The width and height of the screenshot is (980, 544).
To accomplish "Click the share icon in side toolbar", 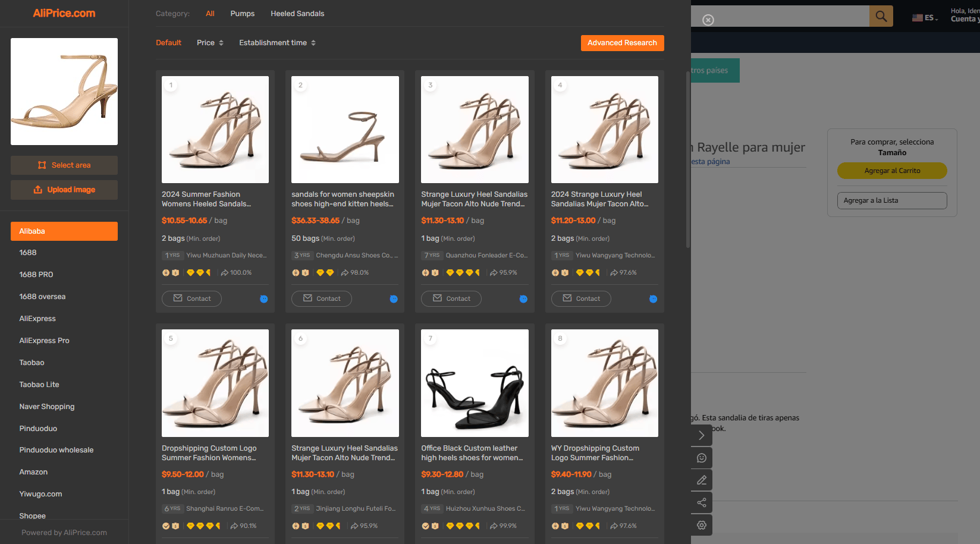I will coord(702,502).
